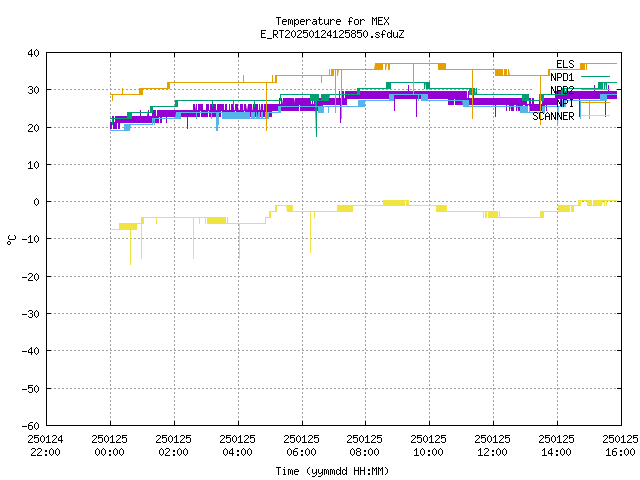This screenshot has height=480, width=640.
Task: Click the NPD2 legend label
Action: point(562,90)
